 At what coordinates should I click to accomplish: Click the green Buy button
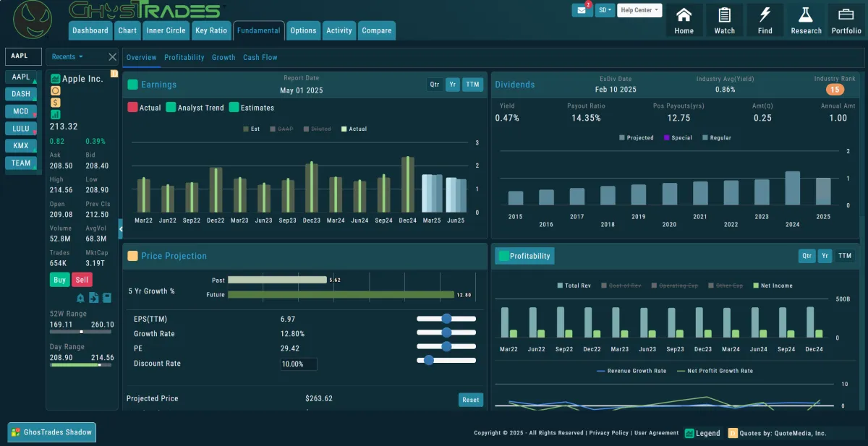pyautogui.click(x=59, y=280)
